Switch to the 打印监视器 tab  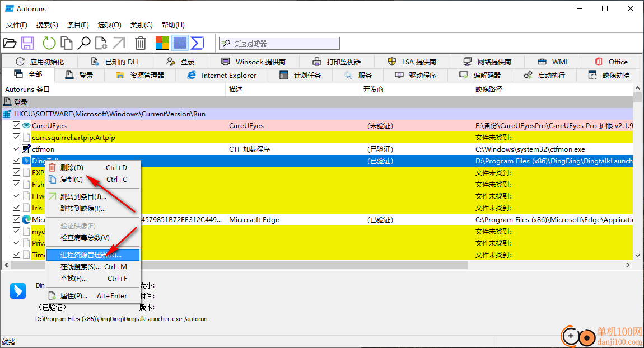337,62
